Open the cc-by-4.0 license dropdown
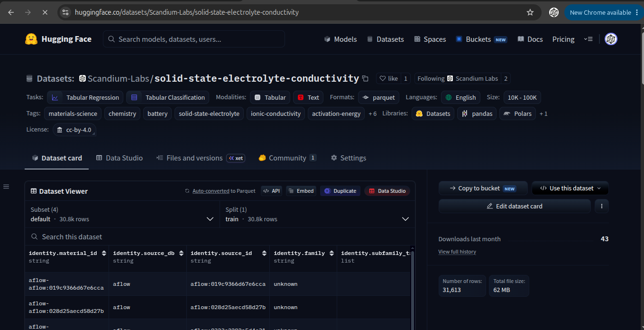 pyautogui.click(x=74, y=130)
